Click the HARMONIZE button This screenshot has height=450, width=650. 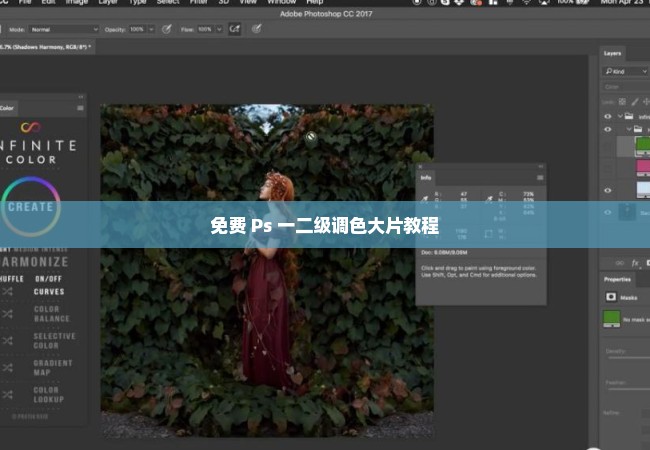(35, 262)
